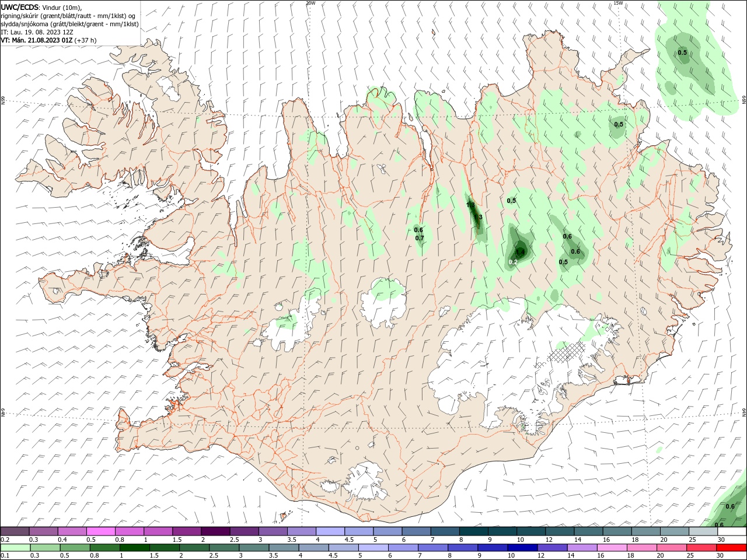Screen dimensions: 747x560
Task: Click label '20' in the upper legend row
Action: point(664,540)
